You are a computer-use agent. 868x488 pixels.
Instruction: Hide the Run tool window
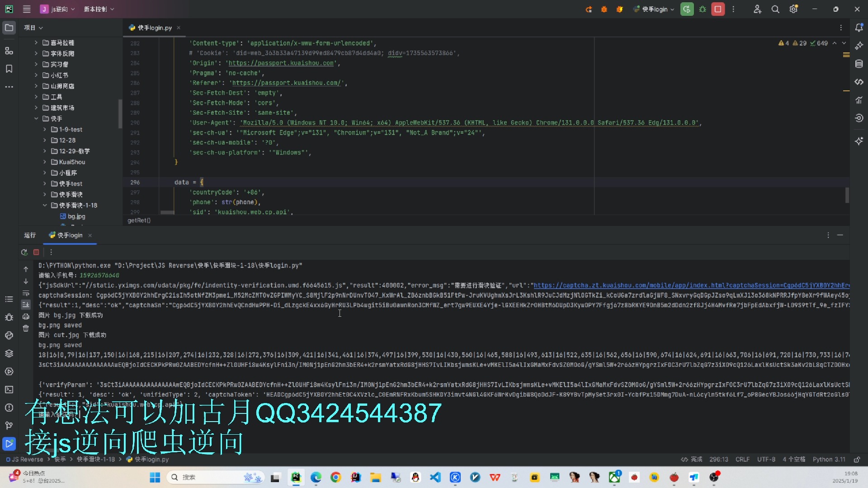click(840, 235)
